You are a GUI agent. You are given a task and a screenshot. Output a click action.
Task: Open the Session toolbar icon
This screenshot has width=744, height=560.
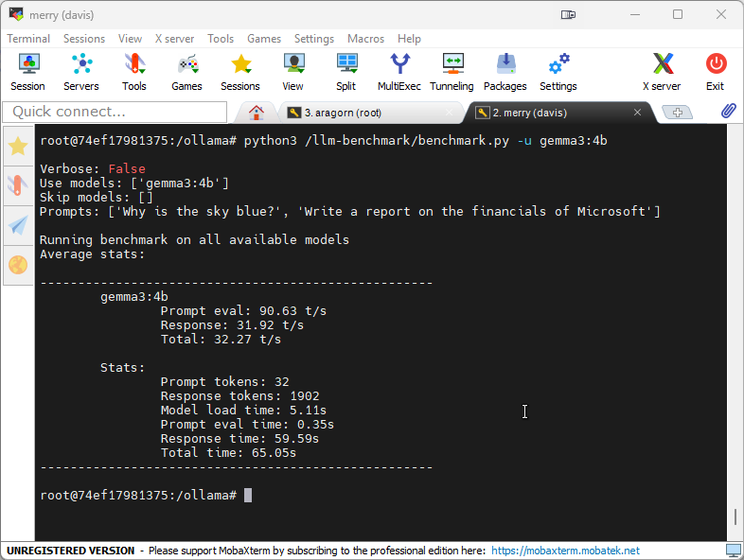coord(27,72)
